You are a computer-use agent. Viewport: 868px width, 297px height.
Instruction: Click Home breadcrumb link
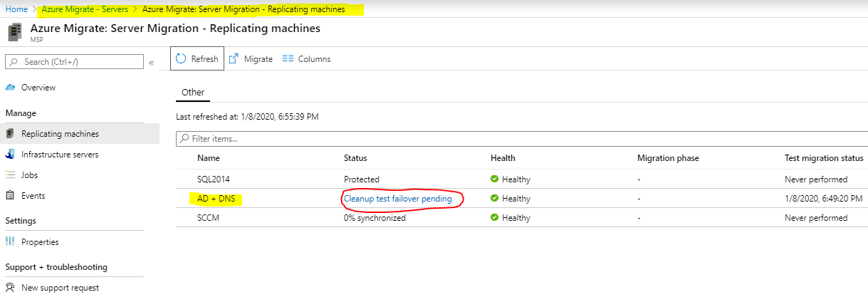tap(16, 9)
